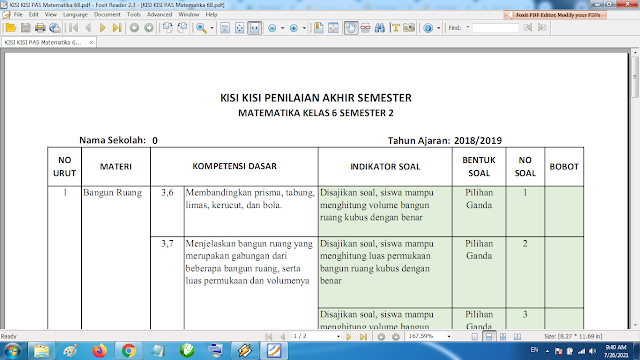Click the Email document icon in toolbar

[55, 28]
